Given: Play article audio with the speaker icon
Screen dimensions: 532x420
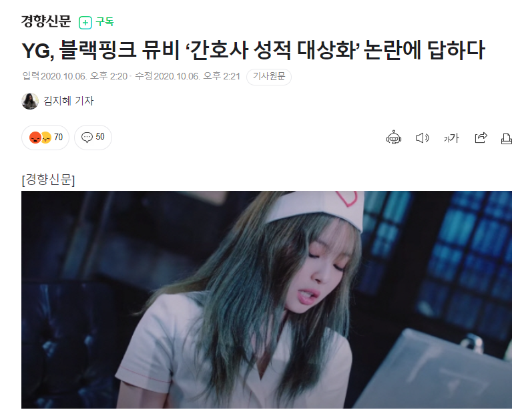Looking at the screenshot, I should (x=422, y=138).
